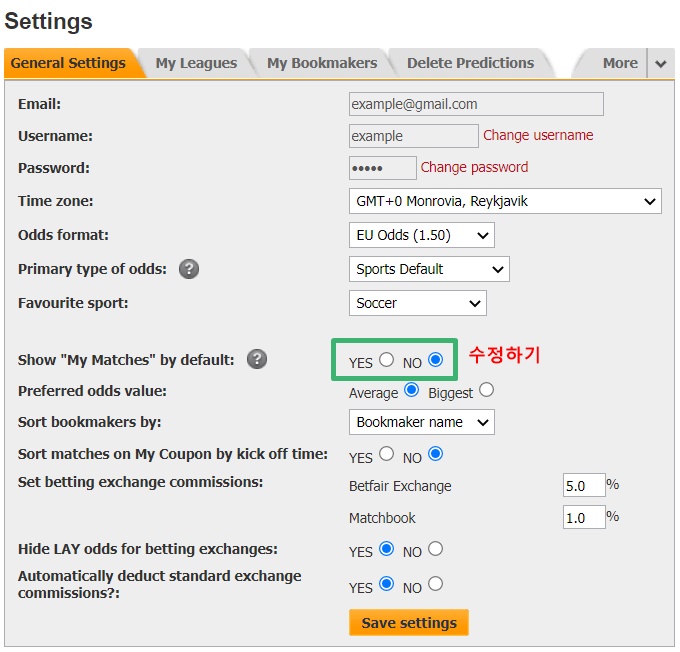Open the Sort bookmakers by dropdown
This screenshot has height=652, width=680.
[x=422, y=422]
